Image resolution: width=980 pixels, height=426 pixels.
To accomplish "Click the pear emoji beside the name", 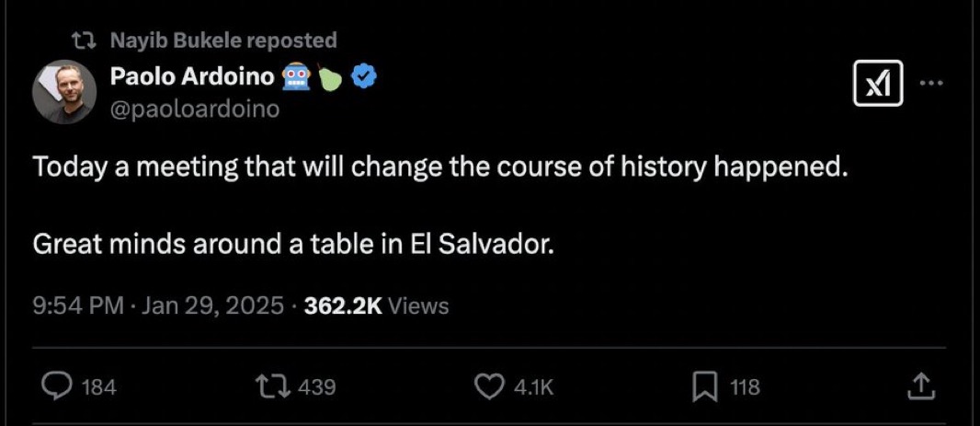I will coord(331,78).
